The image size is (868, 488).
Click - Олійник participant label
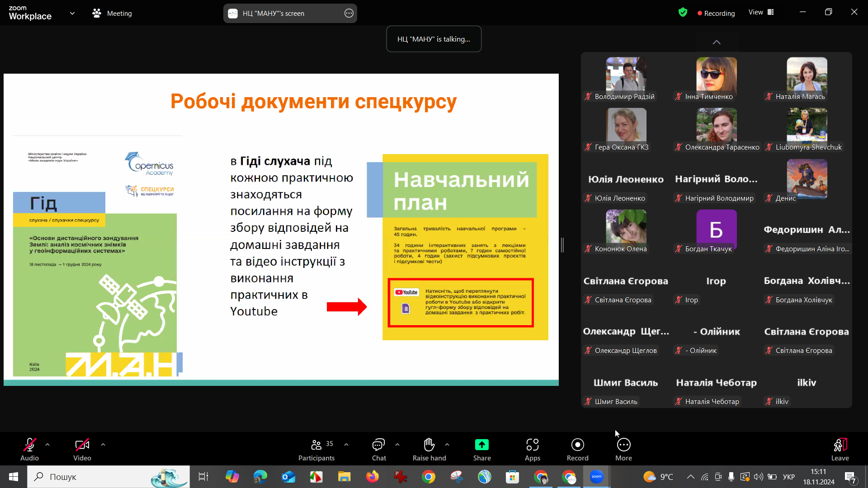[701, 350]
